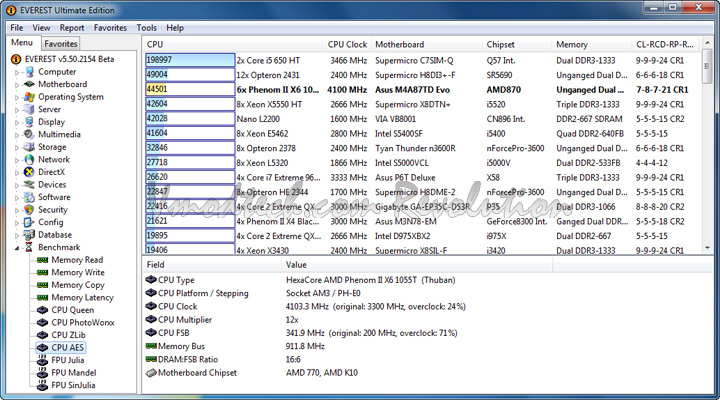Click the Memory Read RAM icon

[x=43, y=260]
